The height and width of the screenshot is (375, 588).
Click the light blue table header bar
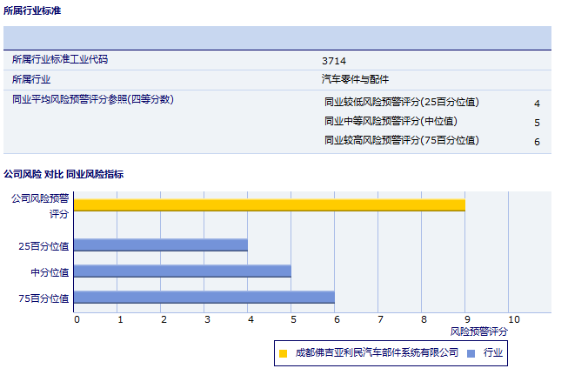(x=277, y=38)
